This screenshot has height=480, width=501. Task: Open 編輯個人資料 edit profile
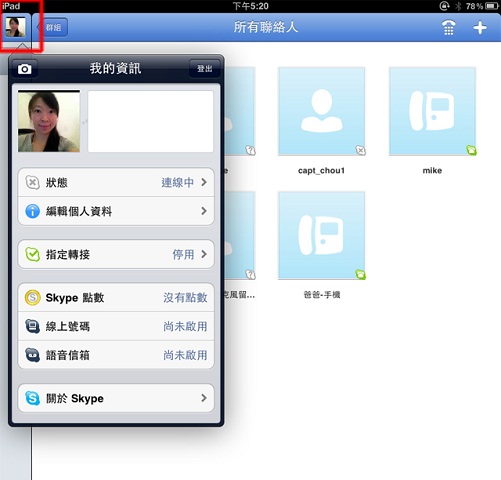pos(116,211)
